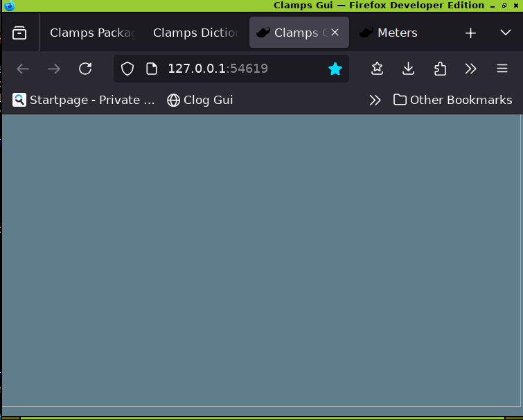The height and width of the screenshot is (420, 523).
Task: Expand more tools overflow chevron in toolbar
Action: (470, 69)
